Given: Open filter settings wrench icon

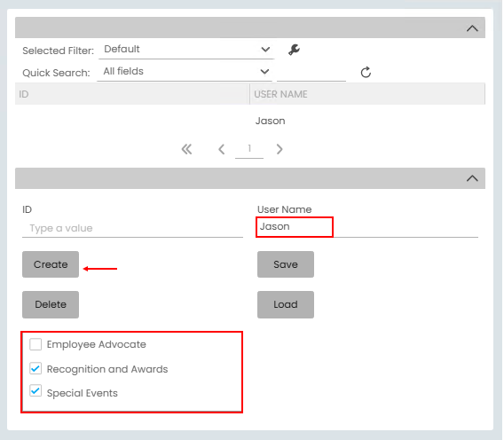Looking at the screenshot, I should (x=294, y=50).
